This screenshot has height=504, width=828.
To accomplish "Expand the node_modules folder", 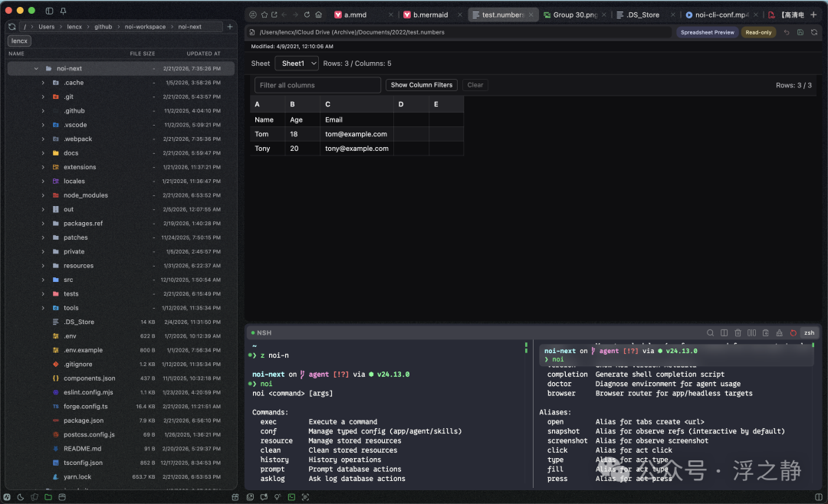I will 43,195.
